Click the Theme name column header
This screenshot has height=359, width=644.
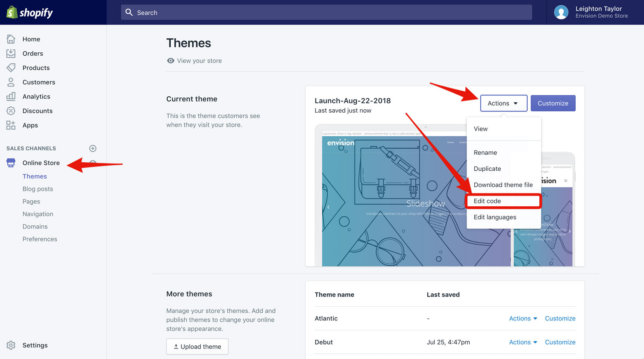pyautogui.click(x=334, y=295)
